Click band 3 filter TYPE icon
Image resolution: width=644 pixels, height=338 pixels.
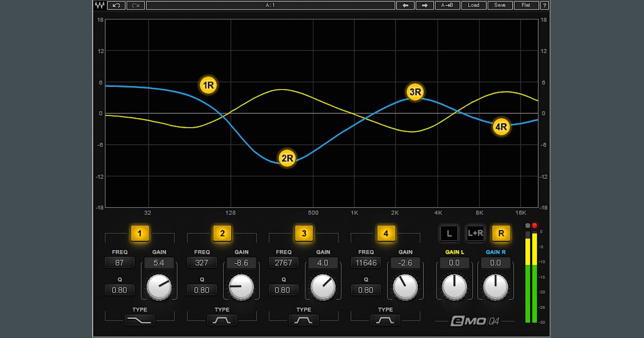click(303, 320)
